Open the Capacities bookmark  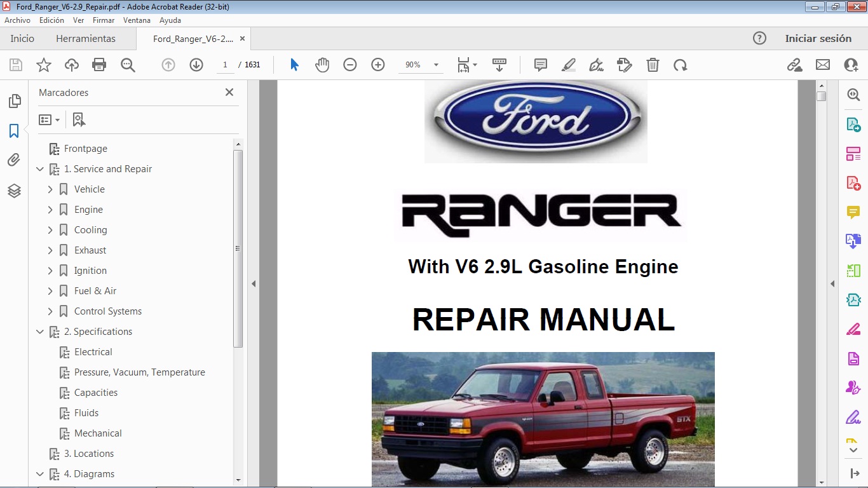click(x=96, y=393)
